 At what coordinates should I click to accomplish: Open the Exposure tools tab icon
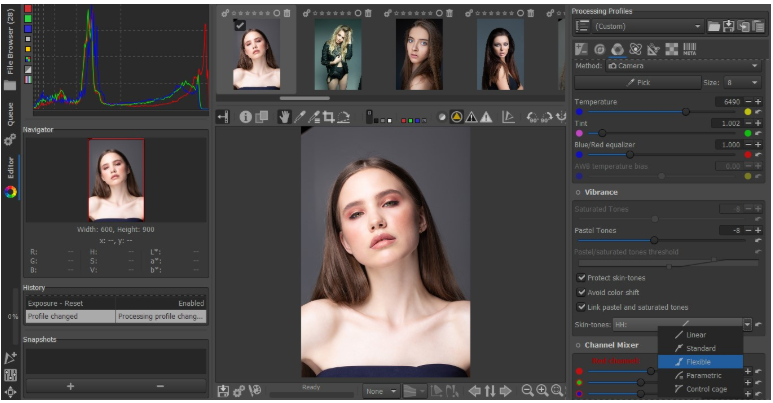click(581, 48)
